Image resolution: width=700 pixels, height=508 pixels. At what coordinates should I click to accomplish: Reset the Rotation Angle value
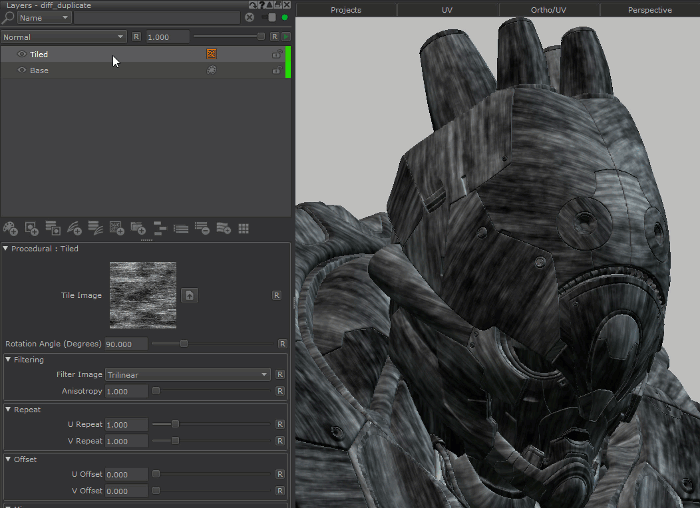(x=281, y=344)
